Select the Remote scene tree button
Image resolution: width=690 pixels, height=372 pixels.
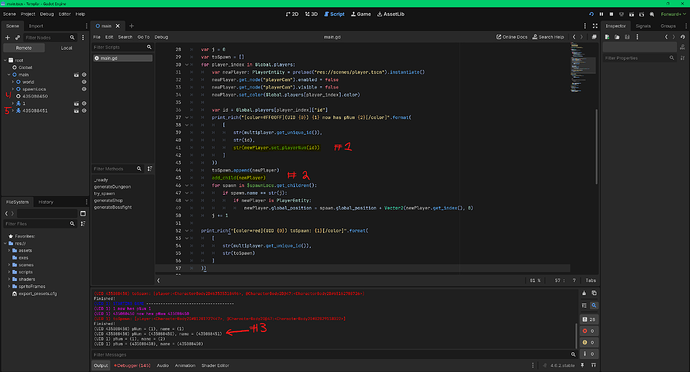pyautogui.click(x=24, y=48)
